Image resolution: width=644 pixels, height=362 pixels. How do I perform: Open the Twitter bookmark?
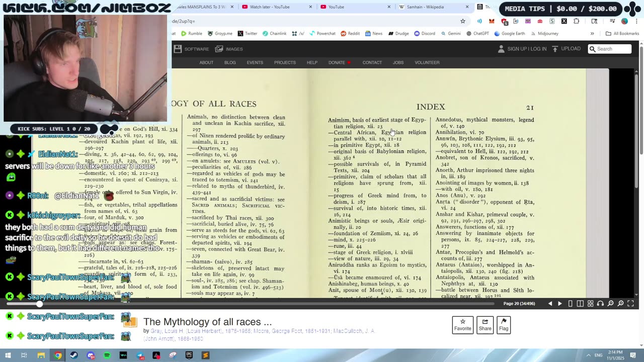point(247,34)
